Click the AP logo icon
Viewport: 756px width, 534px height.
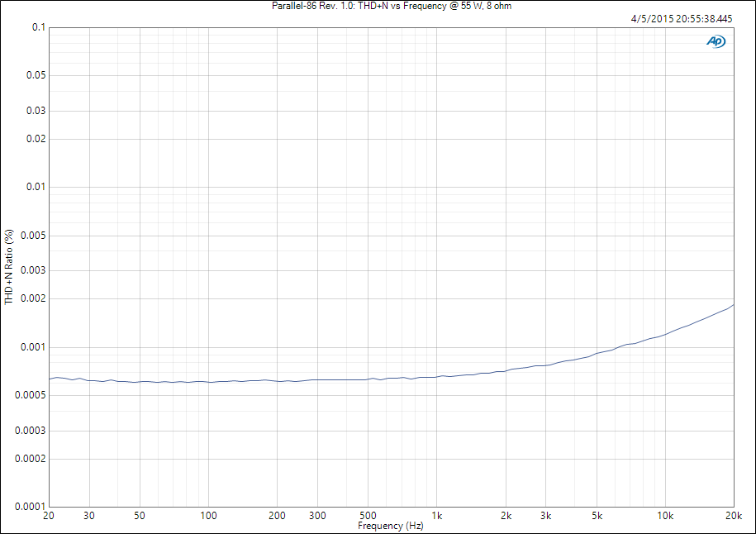point(716,42)
